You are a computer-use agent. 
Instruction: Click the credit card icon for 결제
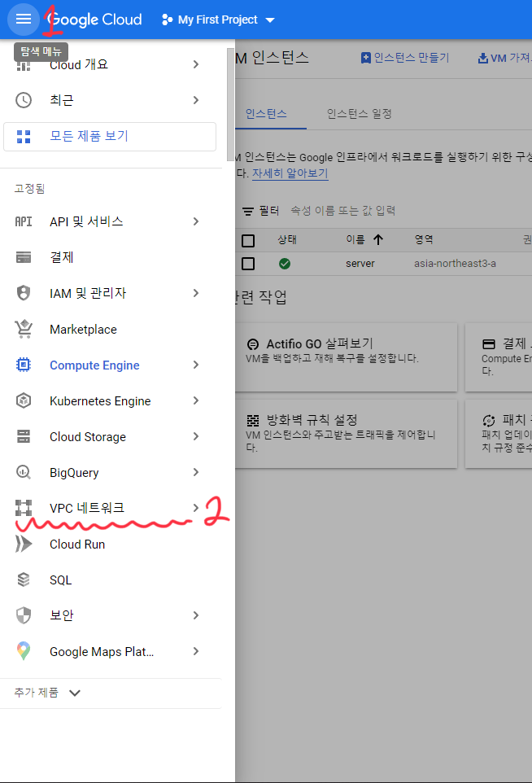click(x=24, y=257)
